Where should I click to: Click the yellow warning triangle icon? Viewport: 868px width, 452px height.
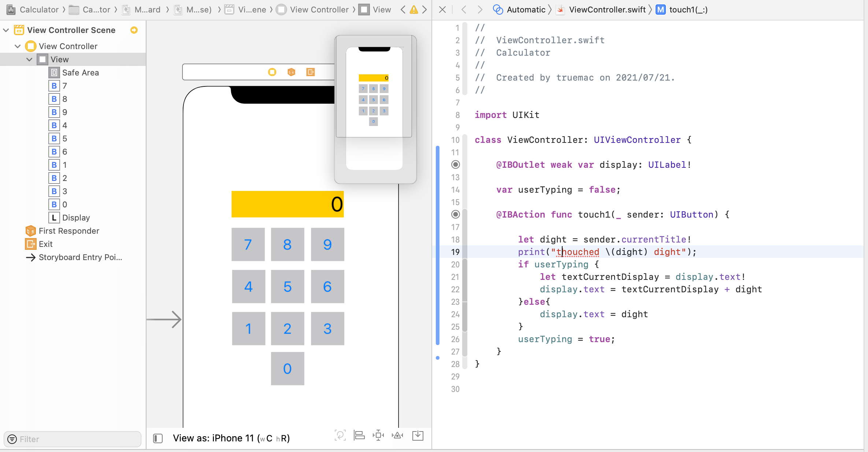click(x=413, y=10)
